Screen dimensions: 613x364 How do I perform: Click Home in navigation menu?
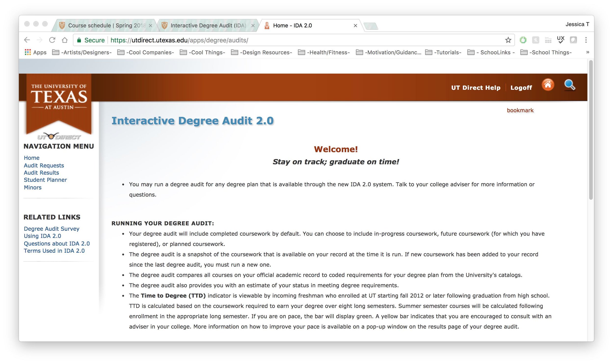pos(32,158)
